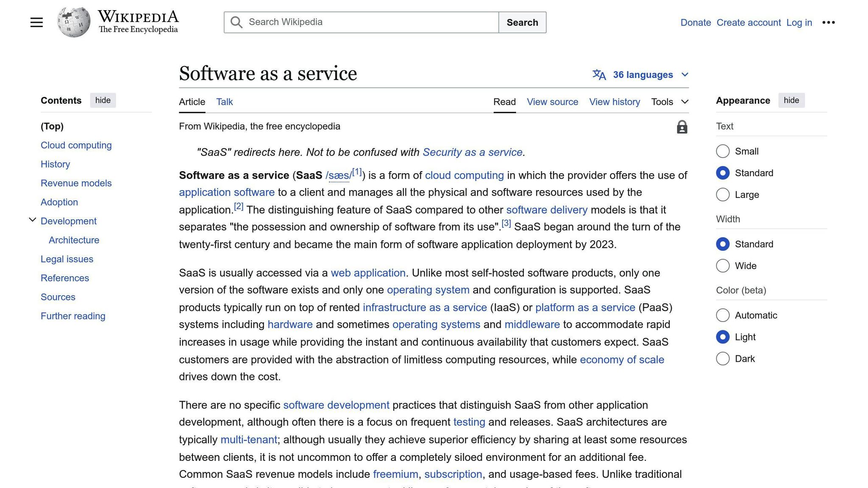868x488 pixels.
Task: Collapse the Development section in Contents
Action: (33, 219)
